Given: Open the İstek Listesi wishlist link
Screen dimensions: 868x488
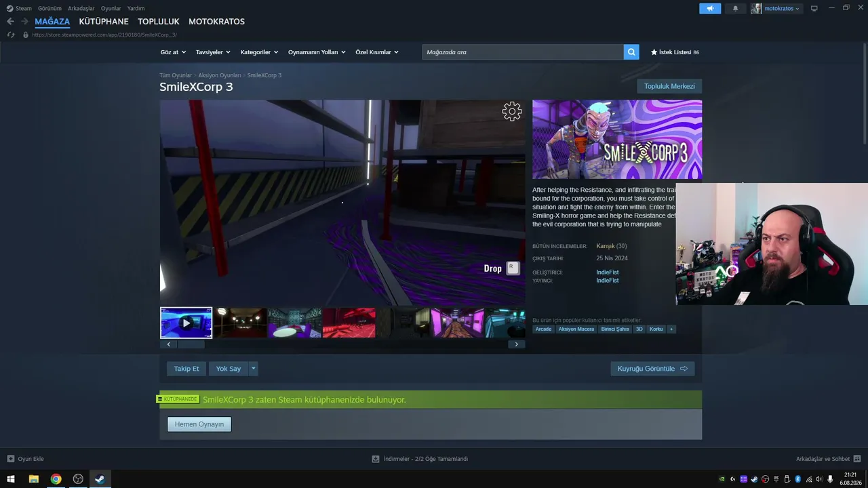Looking at the screenshot, I should [675, 52].
